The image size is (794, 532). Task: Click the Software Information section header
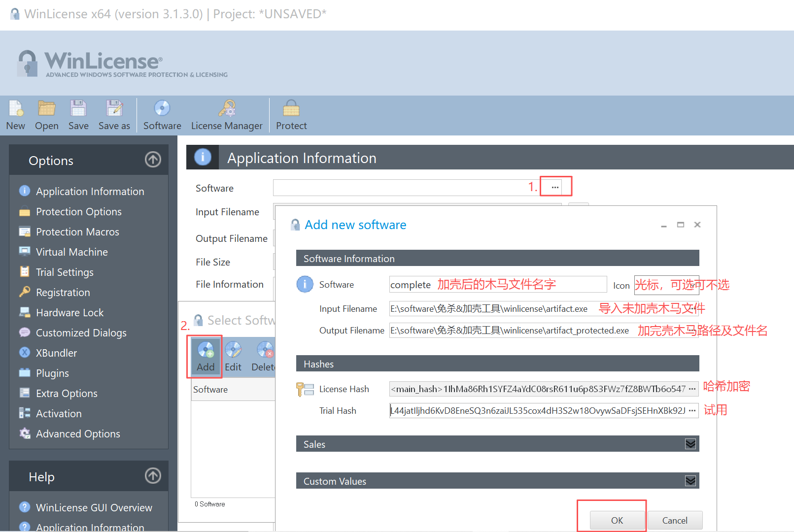coord(497,258)
